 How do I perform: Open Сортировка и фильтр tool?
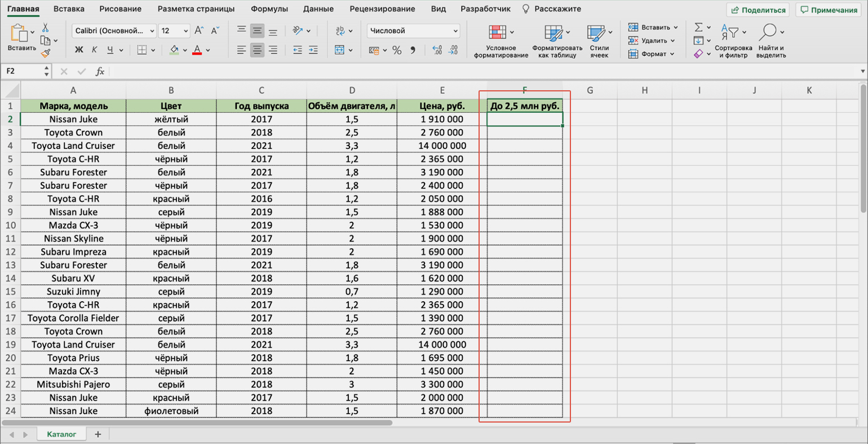click(x=733, y=41)
